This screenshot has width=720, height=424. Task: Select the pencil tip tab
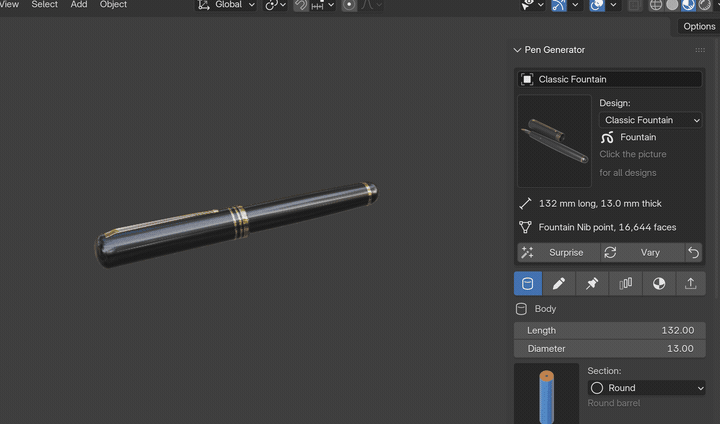(558, 283)
